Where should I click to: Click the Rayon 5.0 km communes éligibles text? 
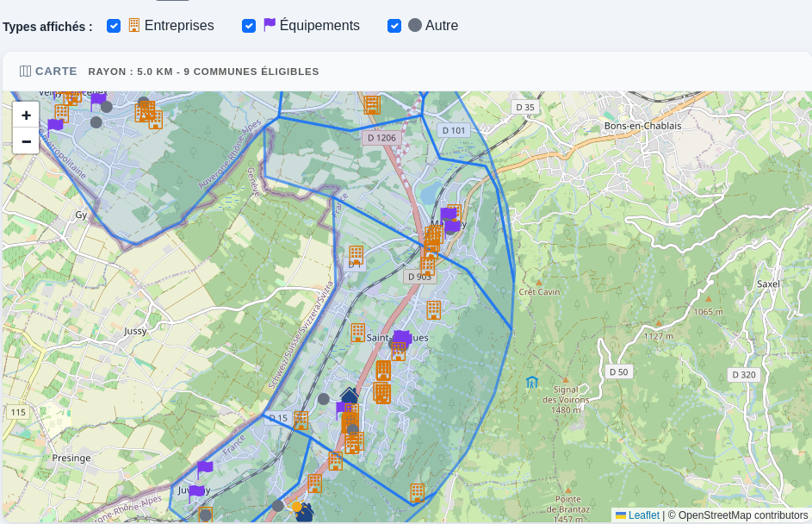203,72
